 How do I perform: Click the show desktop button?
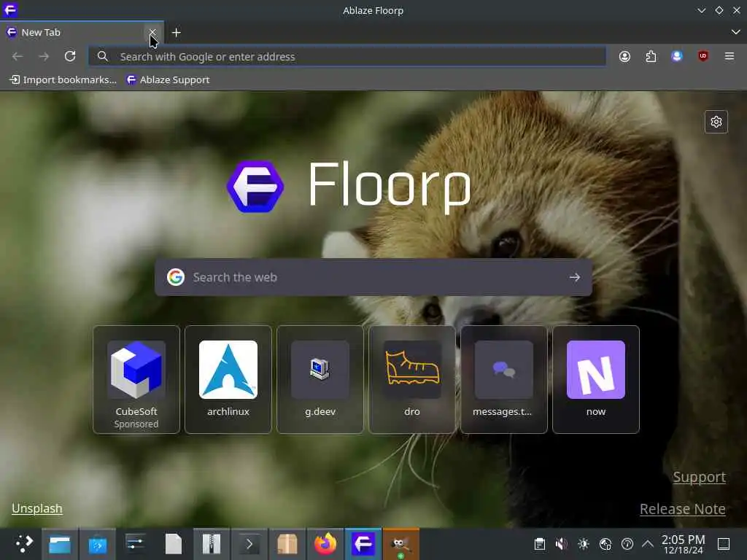(724, 544)
